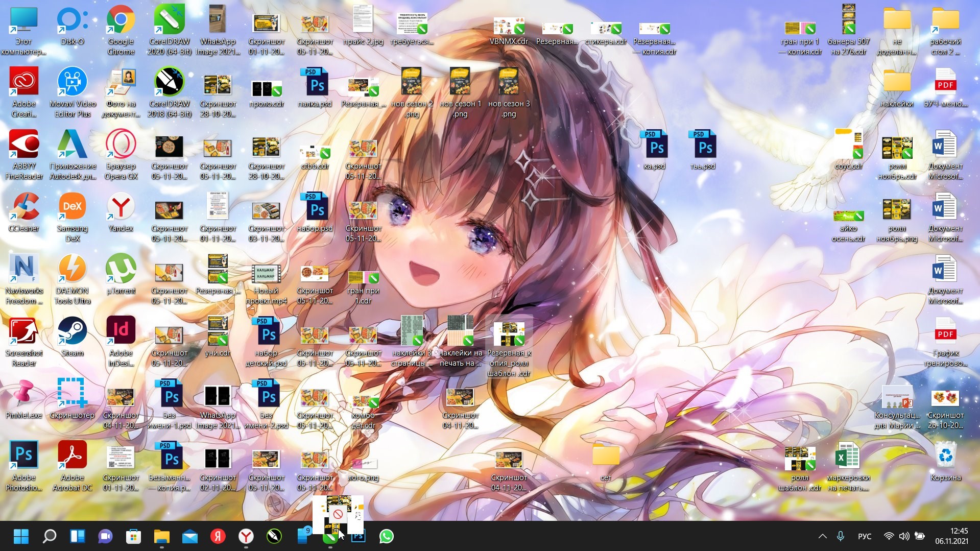Open the Autodesk application shortcut
The width and height of the screenshot is (980, 551).
click(73, 155)
